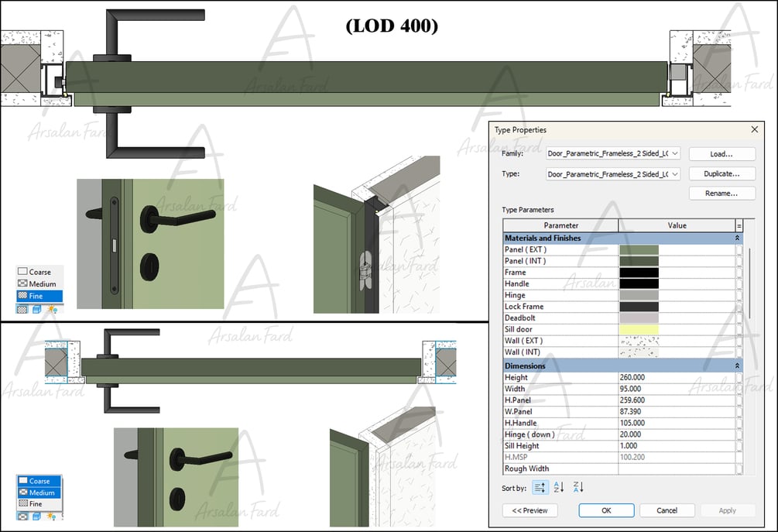Open the yellow Sill door swatch
Screen dimensions: 778x532
tap(639, 330)
